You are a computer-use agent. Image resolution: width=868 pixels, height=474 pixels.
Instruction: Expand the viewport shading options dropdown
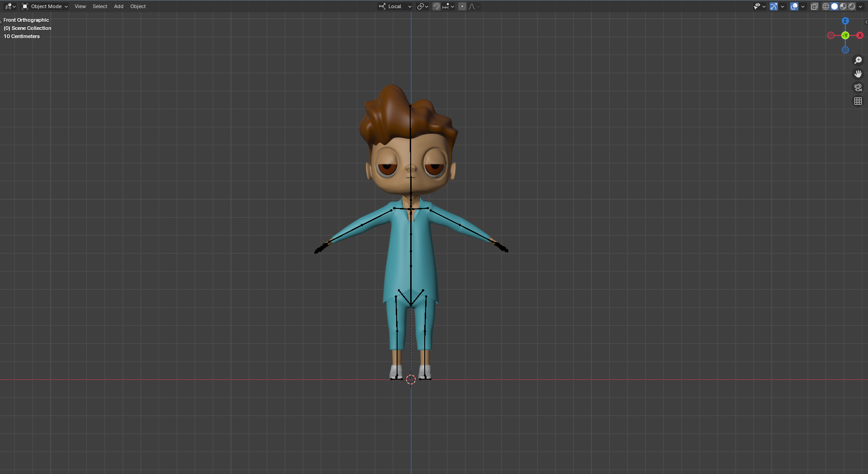860,6
